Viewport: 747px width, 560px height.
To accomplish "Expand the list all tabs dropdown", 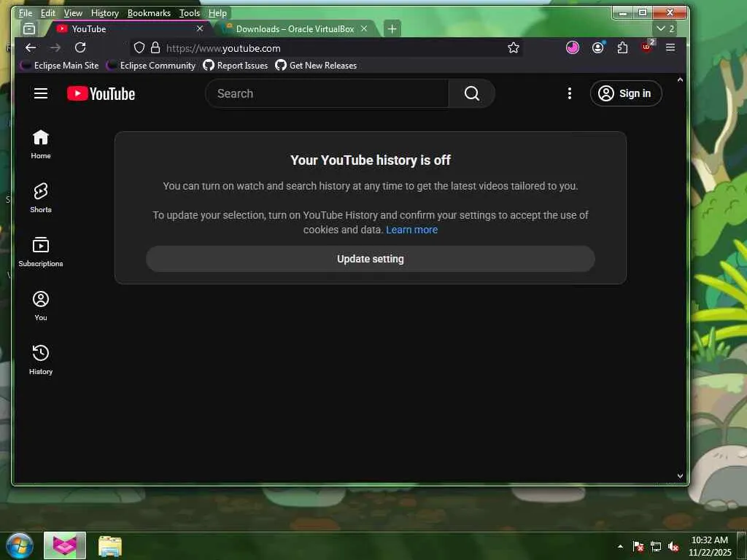I will 665,28.
